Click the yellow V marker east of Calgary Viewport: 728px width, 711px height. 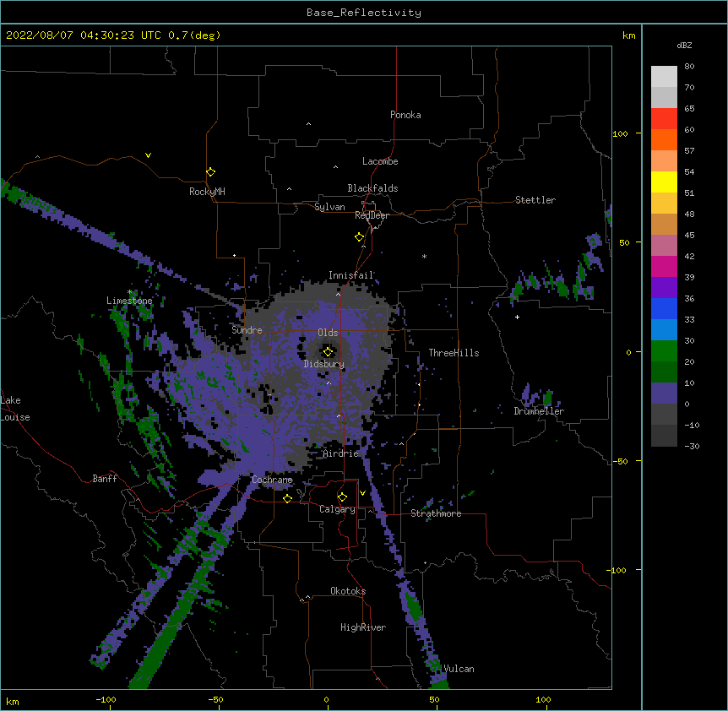click(x=362, y=493)
